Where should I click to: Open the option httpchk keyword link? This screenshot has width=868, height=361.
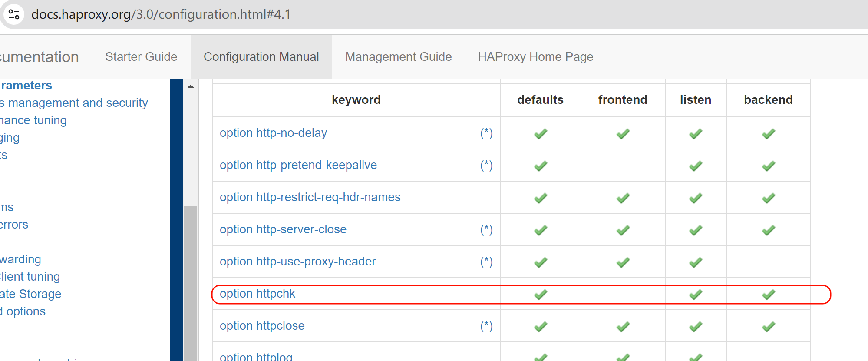(257, 294)
